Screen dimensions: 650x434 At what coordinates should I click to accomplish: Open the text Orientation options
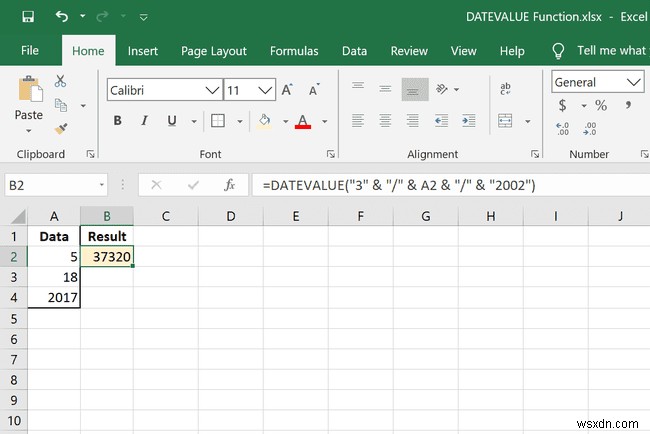[447, 89]
